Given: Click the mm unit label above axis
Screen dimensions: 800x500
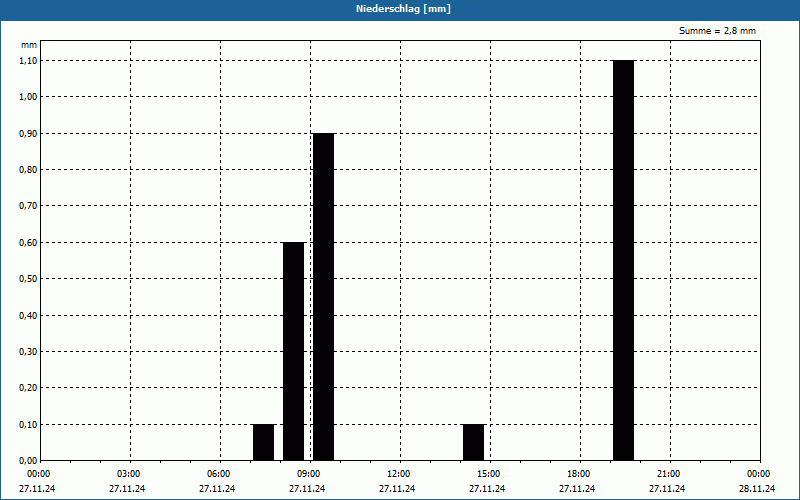Looking at the screenshot, I should [x=29, y=45].
